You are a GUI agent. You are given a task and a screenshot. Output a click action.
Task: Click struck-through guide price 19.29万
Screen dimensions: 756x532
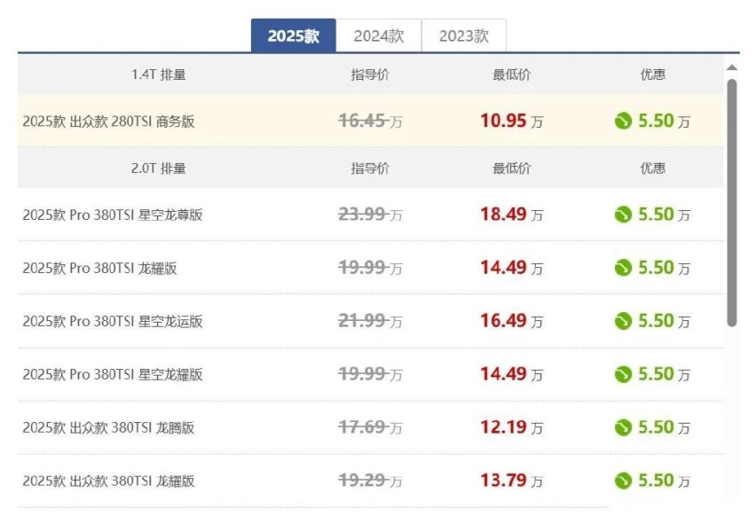370,480
